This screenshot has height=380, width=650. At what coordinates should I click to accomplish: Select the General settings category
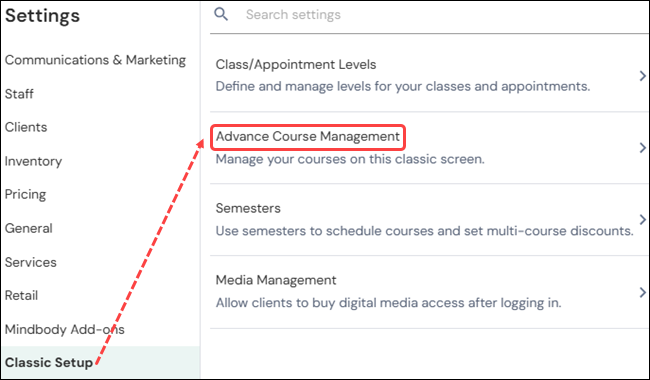pos(29,228)
